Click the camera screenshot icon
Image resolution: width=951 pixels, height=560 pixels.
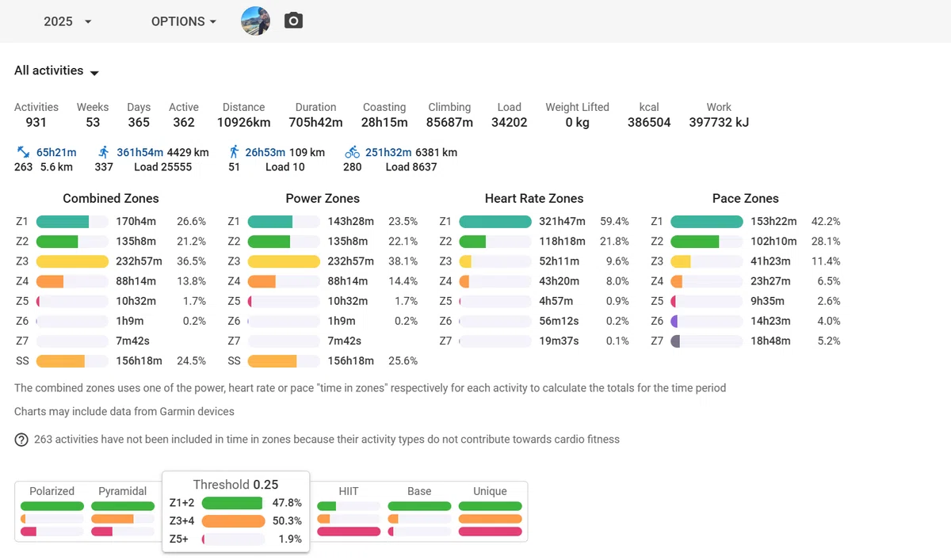click(x=294, y=21)
